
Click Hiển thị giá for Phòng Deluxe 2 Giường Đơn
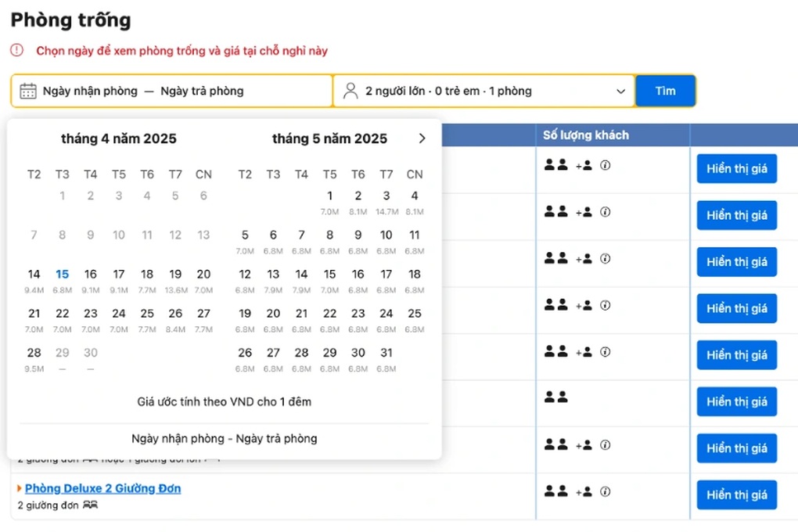tap(736, 494)
